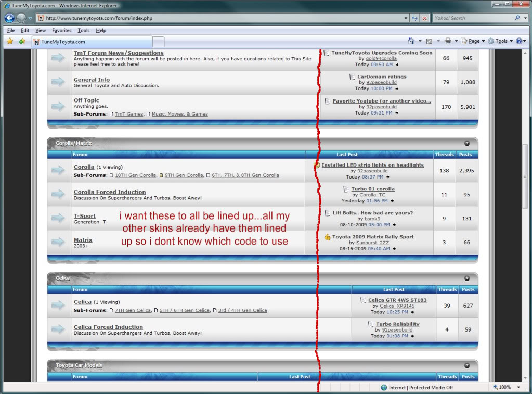Click the browser Forward button
Screen dimensions: 532x394
click(x=21, y=18)
